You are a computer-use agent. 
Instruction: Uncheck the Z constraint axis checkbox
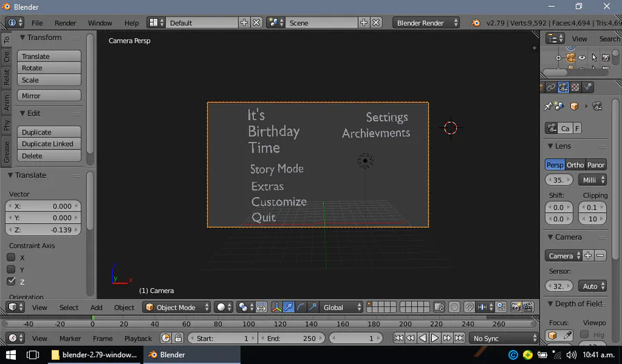point(11,282)
